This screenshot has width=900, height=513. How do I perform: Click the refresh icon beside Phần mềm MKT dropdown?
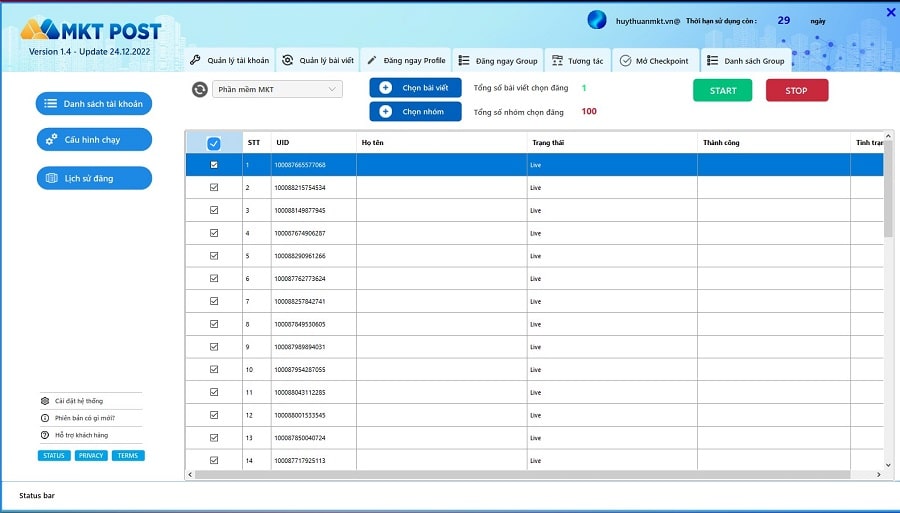pos(200,90)
